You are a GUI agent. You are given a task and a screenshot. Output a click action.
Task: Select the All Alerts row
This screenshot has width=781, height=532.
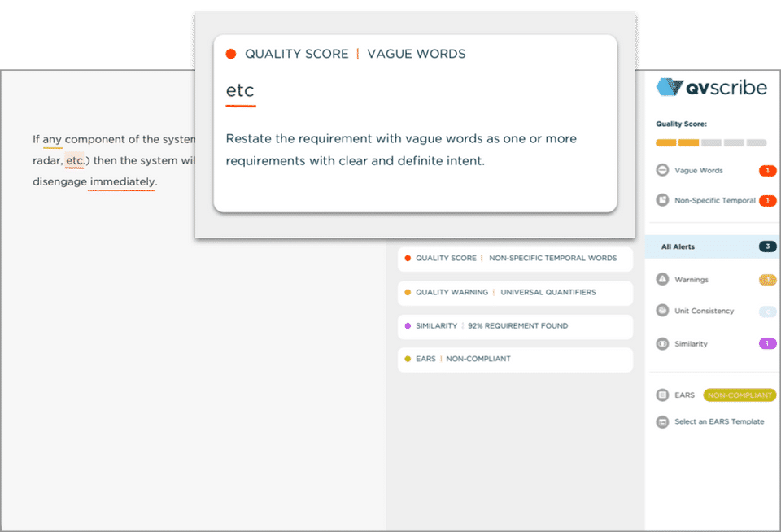tap(713, 246)
